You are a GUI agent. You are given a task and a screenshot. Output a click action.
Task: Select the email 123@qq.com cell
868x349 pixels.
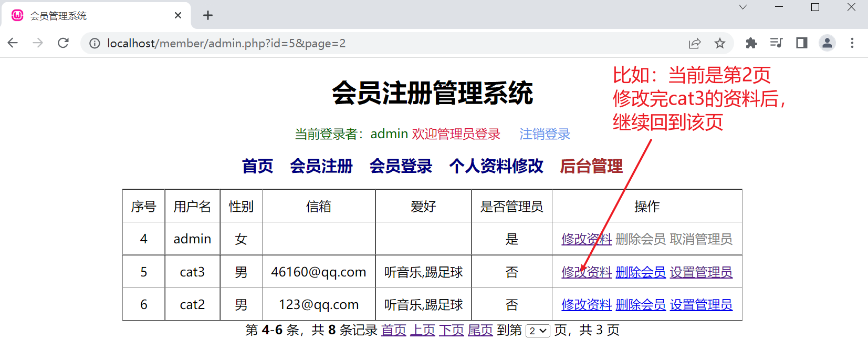pos(319,304)
